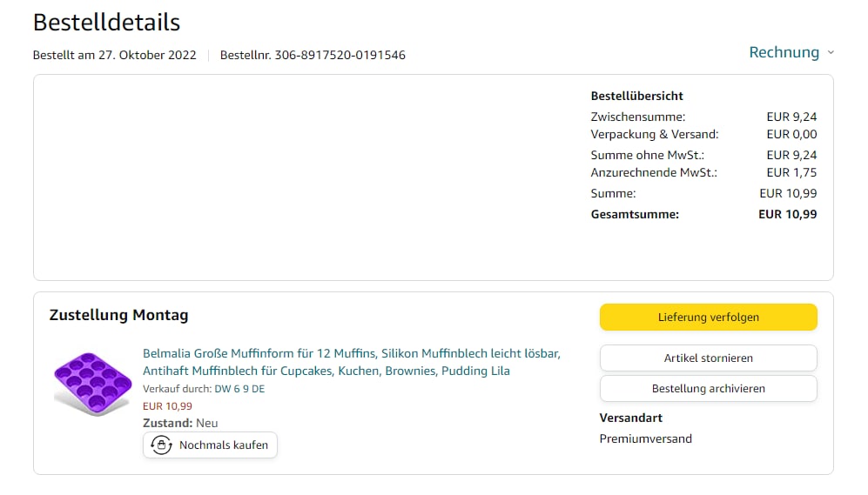Click the Zustellung Montag delivery heading
The image size is (868, 495).
pyautogui.click(x=118, y=315)
